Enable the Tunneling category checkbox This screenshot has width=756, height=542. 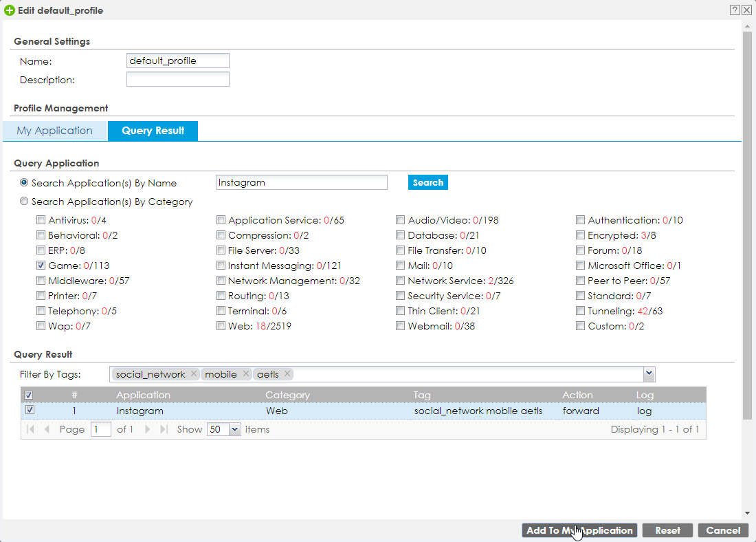coord(581,311)
